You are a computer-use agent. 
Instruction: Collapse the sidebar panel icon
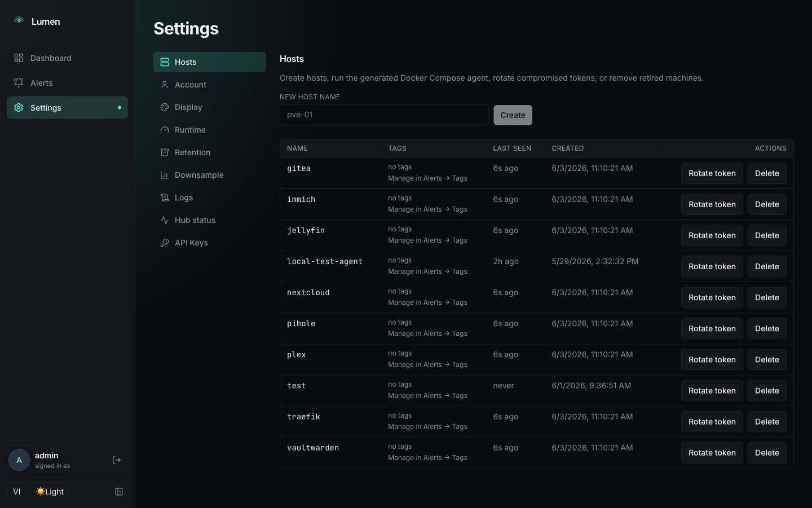119,492
